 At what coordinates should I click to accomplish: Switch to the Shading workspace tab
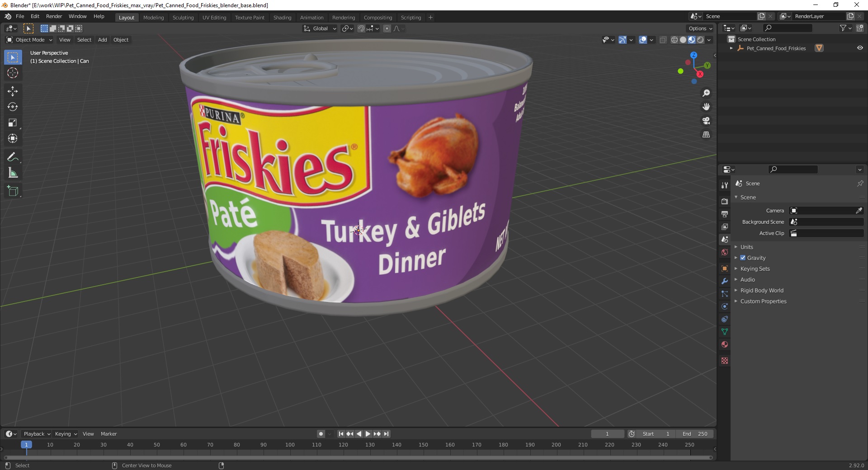pos(282,18)
